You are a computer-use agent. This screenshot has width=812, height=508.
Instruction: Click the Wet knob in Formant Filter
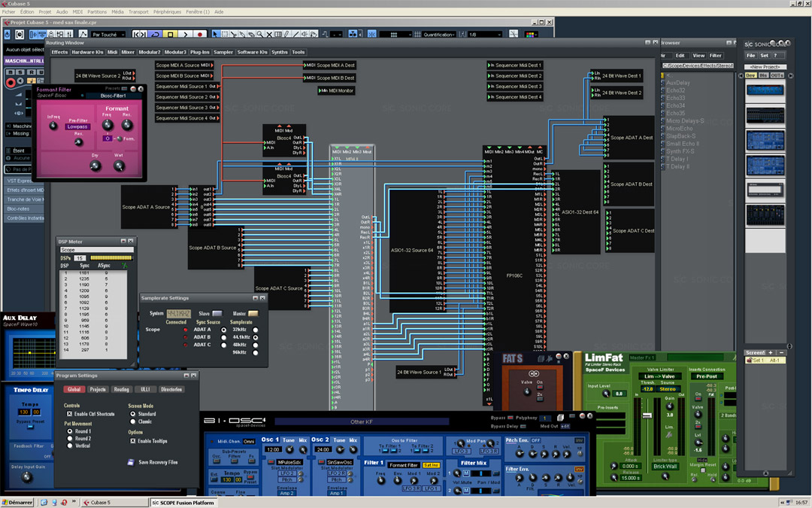coord(119,166)
